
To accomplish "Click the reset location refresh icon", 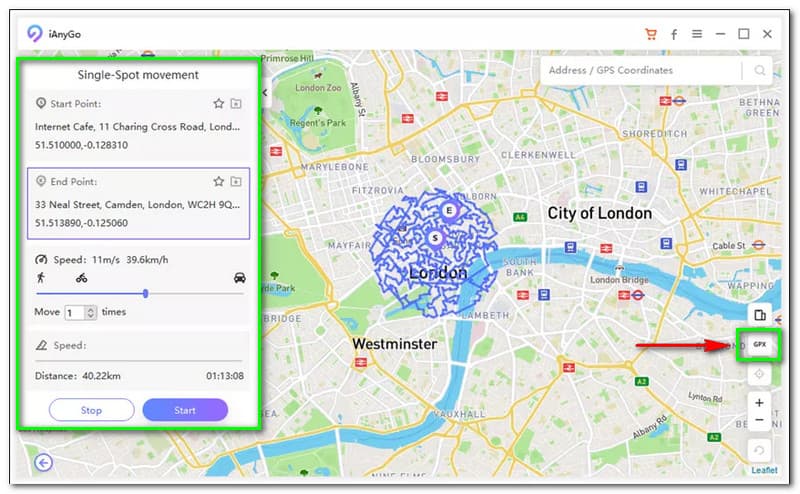I will coord(759,450).
